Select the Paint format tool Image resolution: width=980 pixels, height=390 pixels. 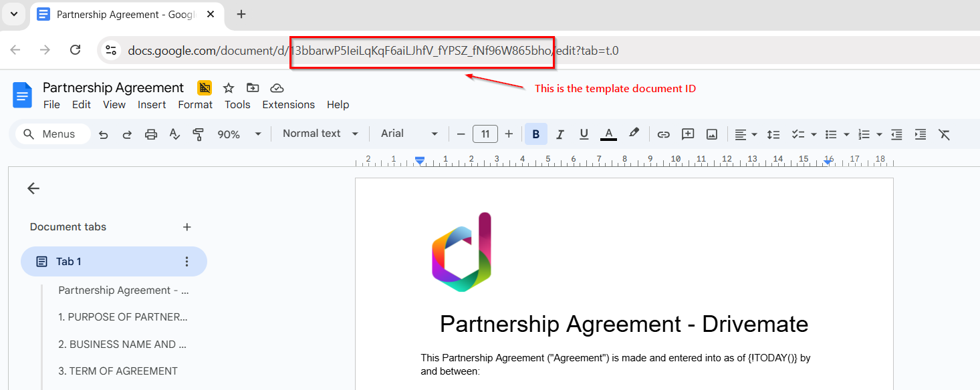click(x=198, y=134)
